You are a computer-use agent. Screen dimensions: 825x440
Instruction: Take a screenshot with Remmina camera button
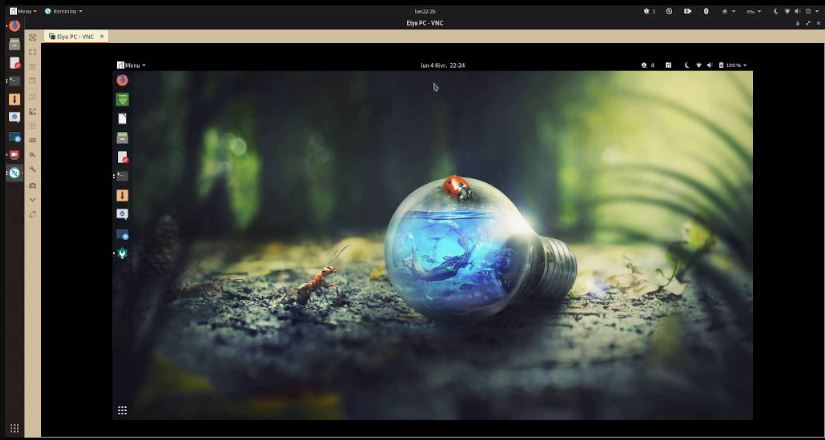pos(33,185)
